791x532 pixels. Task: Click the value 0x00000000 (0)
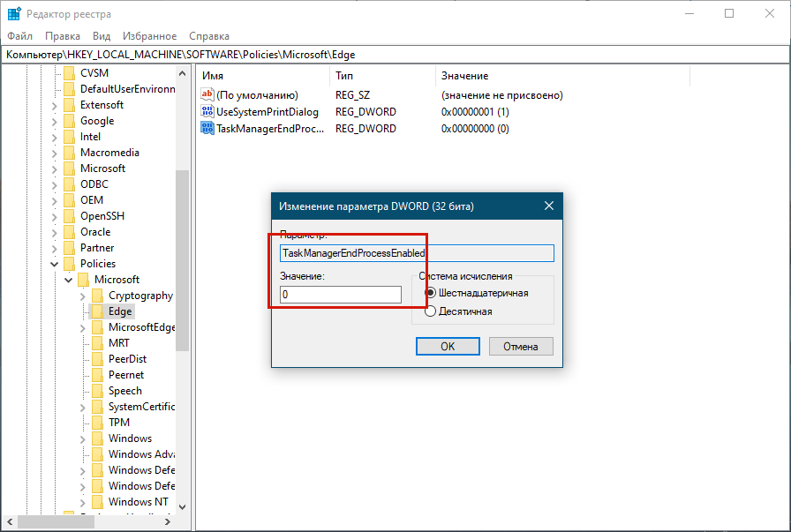click(475, 129)
